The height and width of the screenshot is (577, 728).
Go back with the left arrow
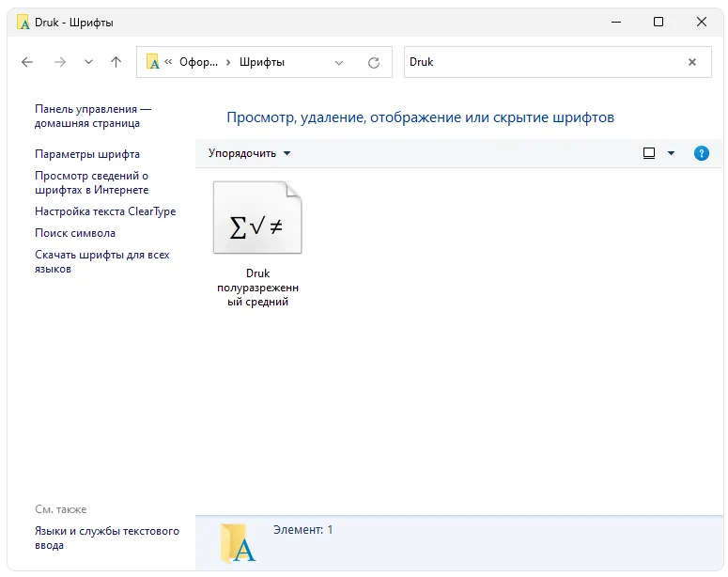click(x=27, y=62)
